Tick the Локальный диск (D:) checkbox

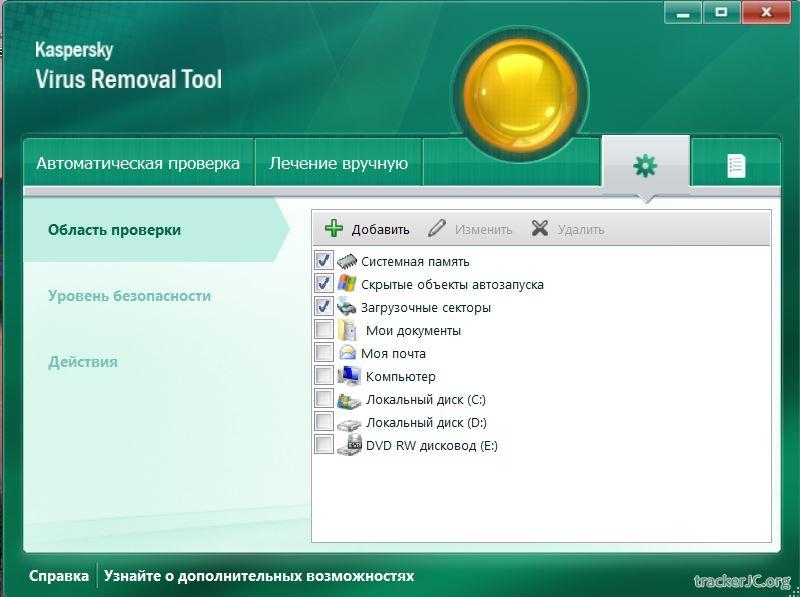(324, 422)
